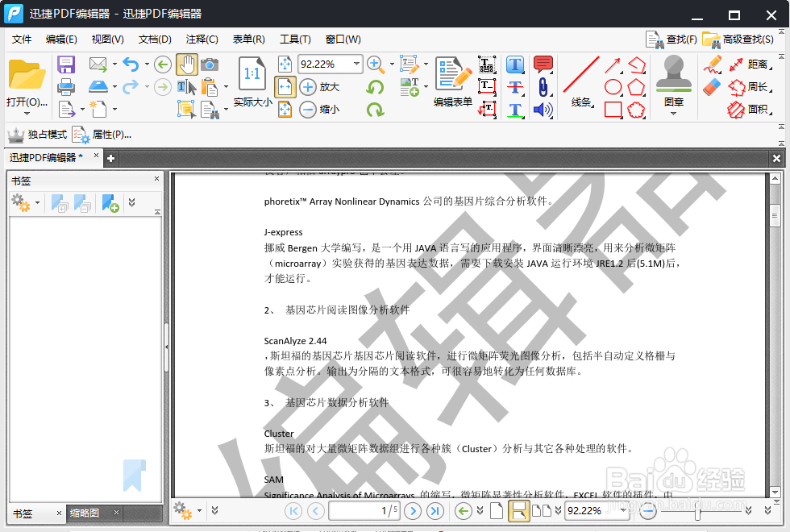Expand the 打开 open button dropdown arrow
This screenshot has width=790, height=532.
pos(27,114)
